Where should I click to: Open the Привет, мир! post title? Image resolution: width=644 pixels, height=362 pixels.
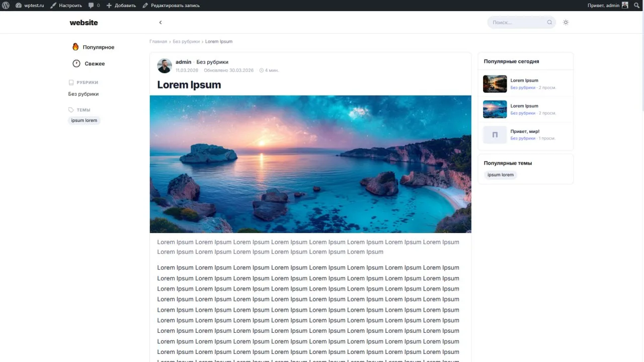point(525,131)
